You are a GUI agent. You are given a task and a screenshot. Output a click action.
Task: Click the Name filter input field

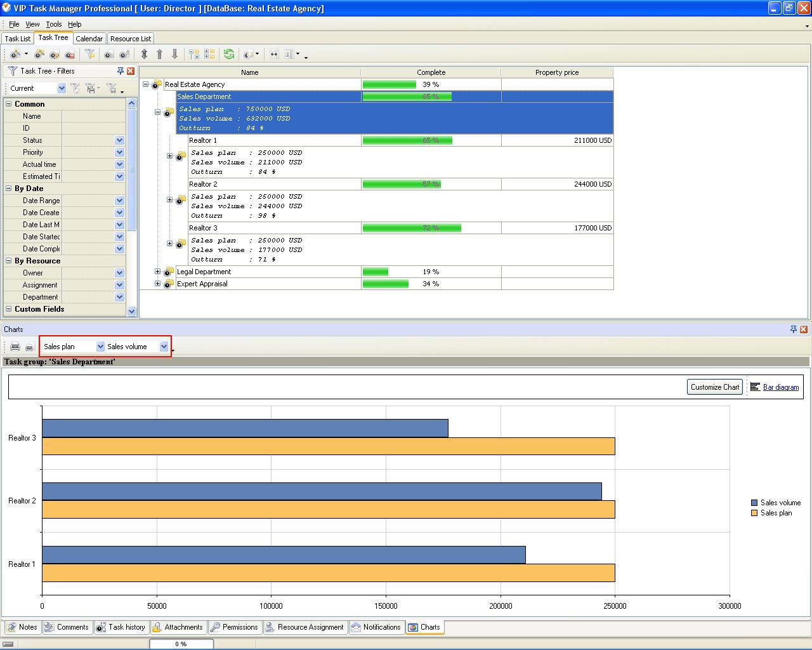(x=93, y=116)
